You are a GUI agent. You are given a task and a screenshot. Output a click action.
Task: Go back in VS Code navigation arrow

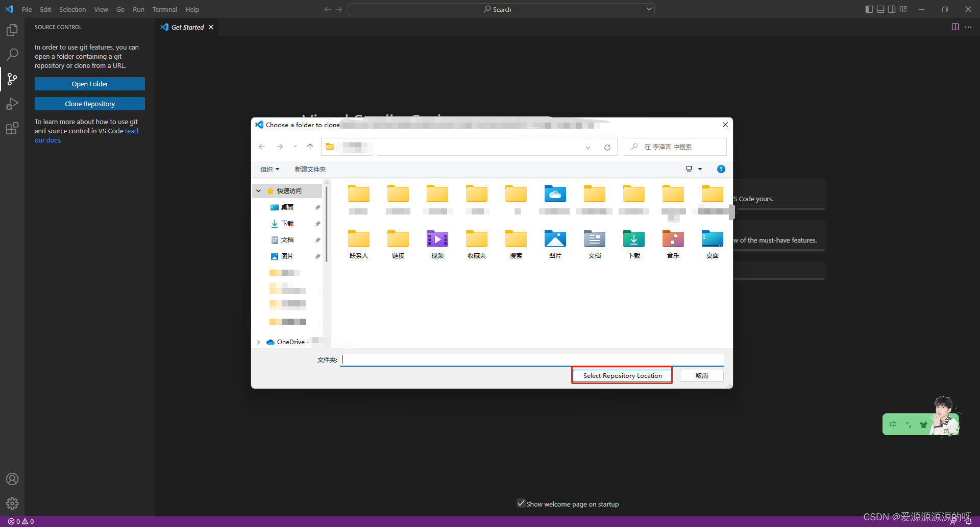point(328,9)
